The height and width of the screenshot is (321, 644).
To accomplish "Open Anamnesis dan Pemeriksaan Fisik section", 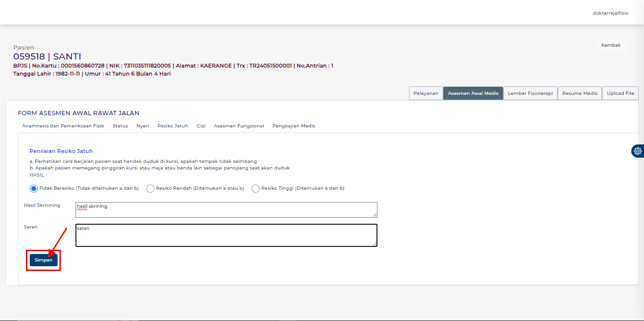I will pyautogui.click(x=63, y=126).
